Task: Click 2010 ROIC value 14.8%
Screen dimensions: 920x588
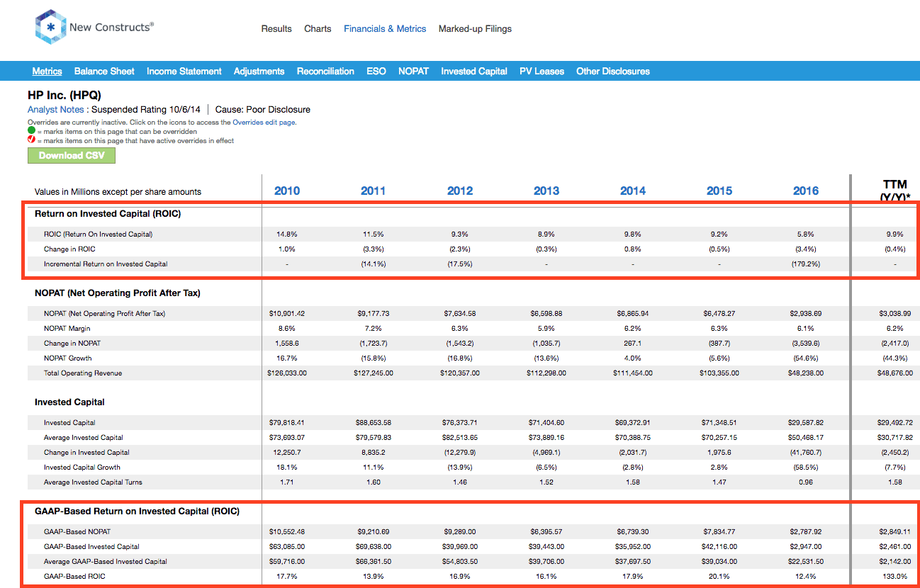Action: click(x=287, y=234)
